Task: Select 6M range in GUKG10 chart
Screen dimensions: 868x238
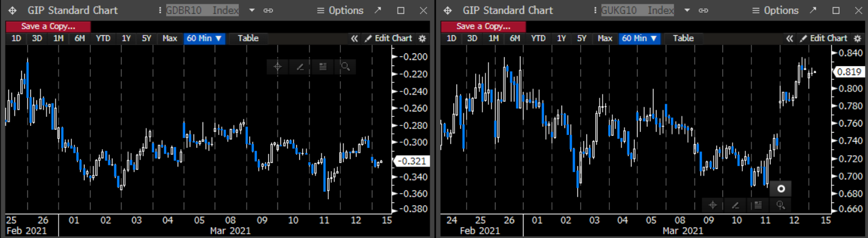Action: click(514, 38)
